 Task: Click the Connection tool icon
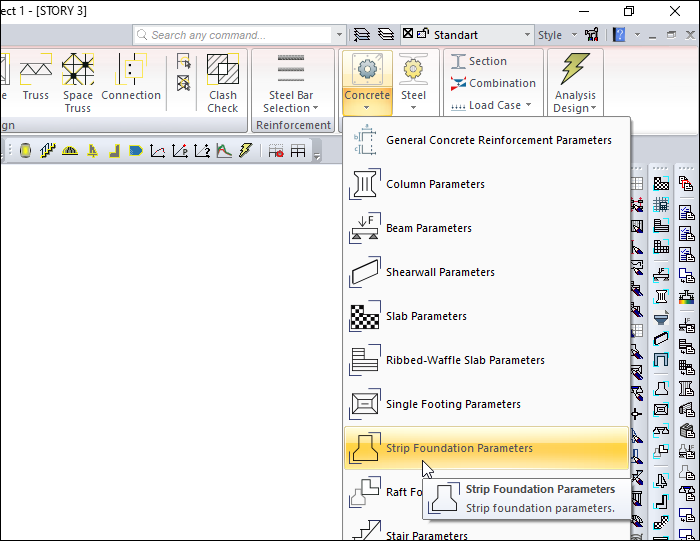131,79
